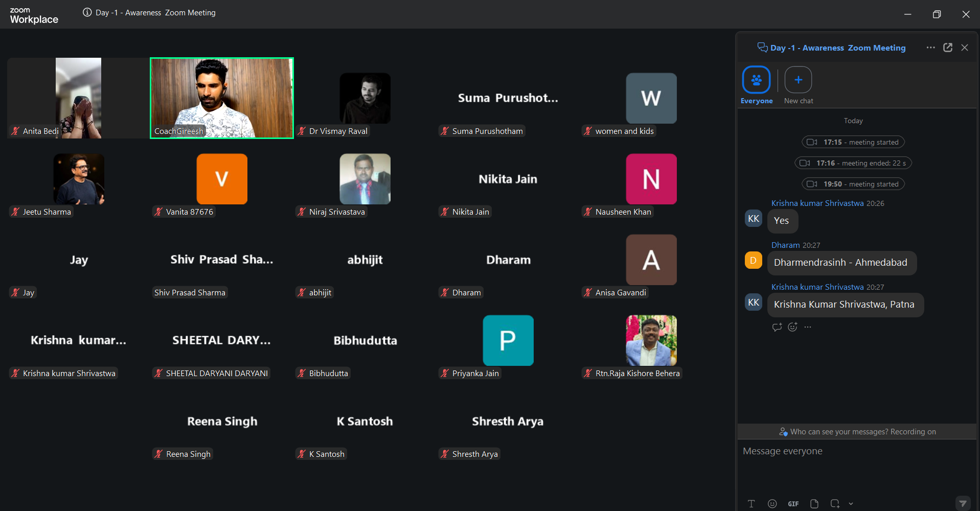Click the 'Dharmendrasinh - Ahmedabad' chat message
The width and height of the screenshot is (980, 511).
[x=842, y=263]
